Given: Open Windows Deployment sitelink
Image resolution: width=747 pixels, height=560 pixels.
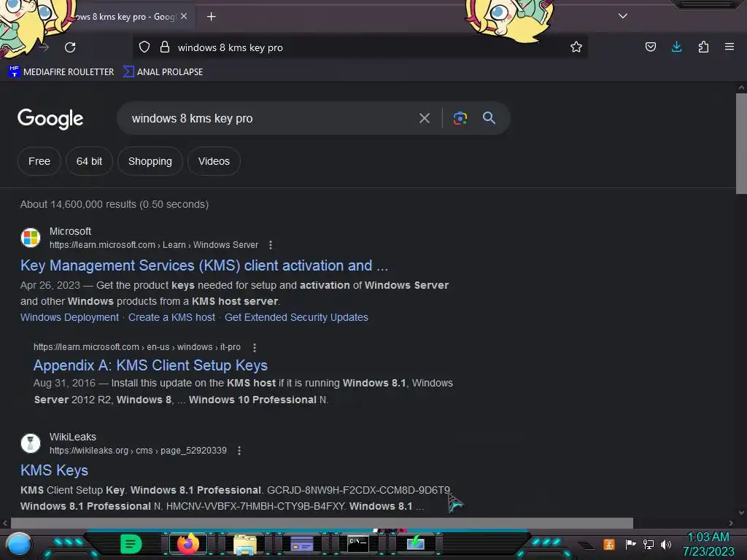Looking at the screenshot, I should 69,317.
